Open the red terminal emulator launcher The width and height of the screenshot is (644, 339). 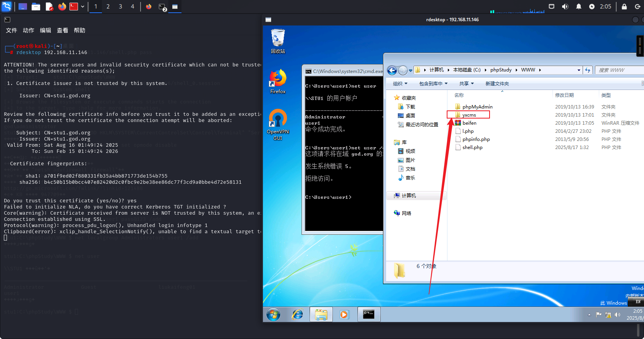point(74,7)
